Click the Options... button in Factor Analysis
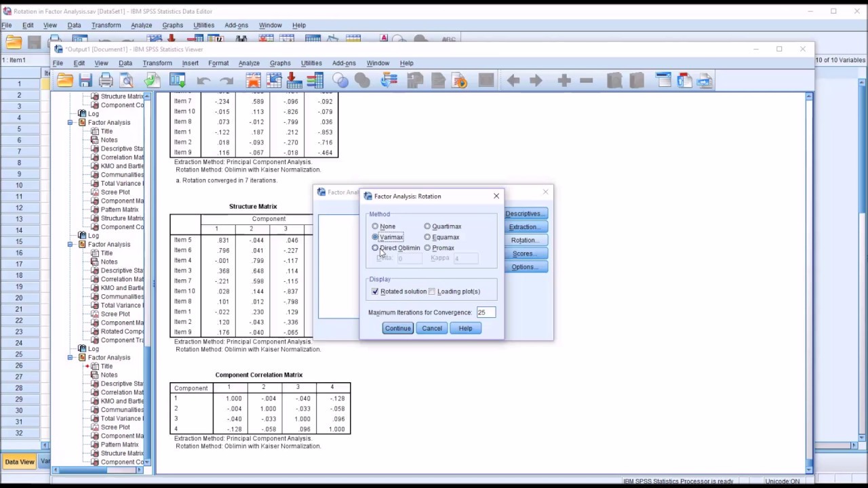This screenshot has height=488, width=868. [x=525, y=267]
